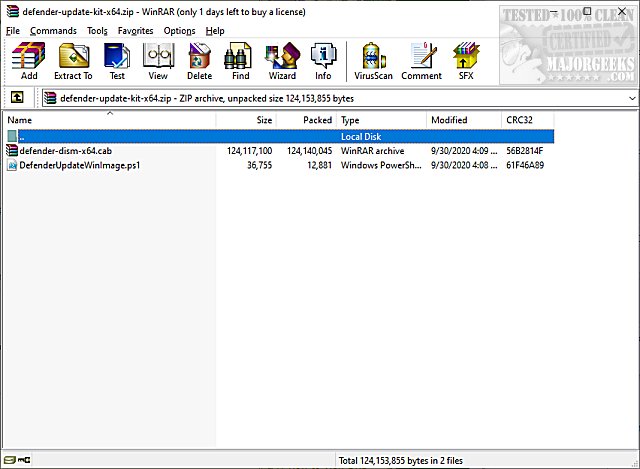The image size is (640, 469).
Task: Open the Favorites menu
Action: tap(136, 31)
